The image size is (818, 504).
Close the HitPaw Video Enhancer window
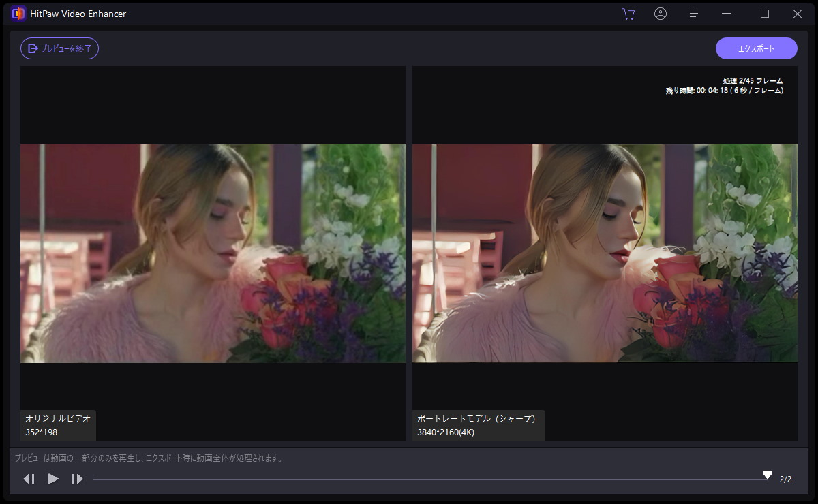(798, 14)
